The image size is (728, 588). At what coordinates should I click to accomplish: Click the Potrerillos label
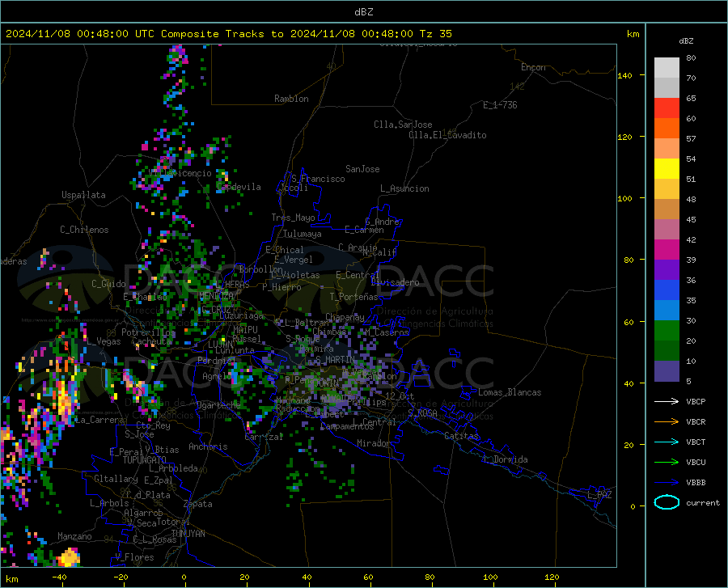click(148, 332)
